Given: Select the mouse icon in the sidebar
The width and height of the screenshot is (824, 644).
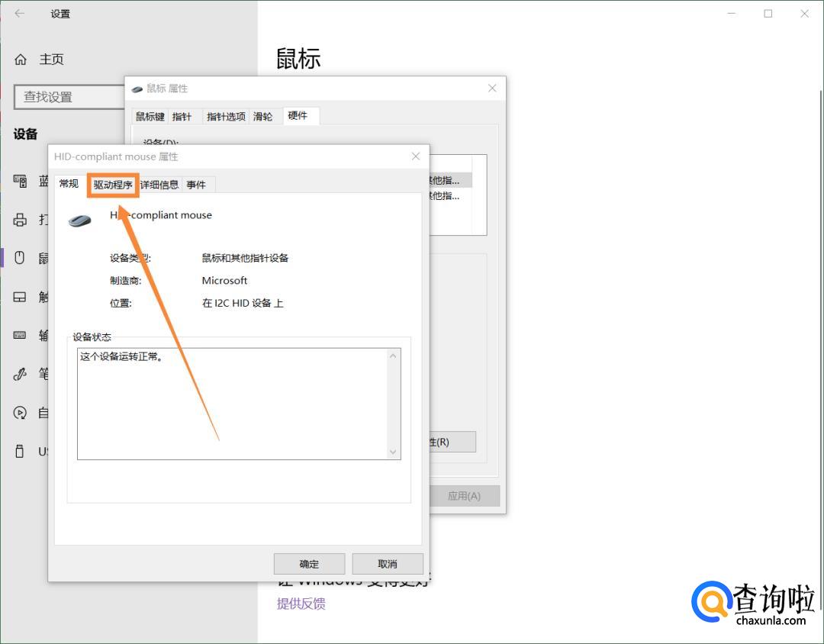Looking at the screenshot, I should (x=21, y=258).
